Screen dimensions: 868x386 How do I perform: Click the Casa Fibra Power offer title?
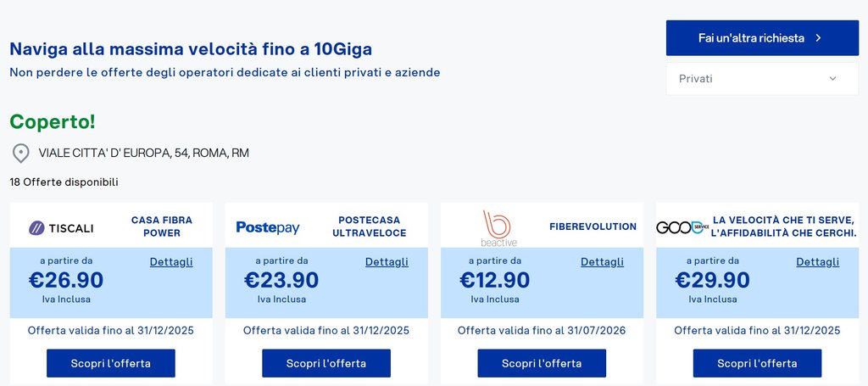[161, 227]
